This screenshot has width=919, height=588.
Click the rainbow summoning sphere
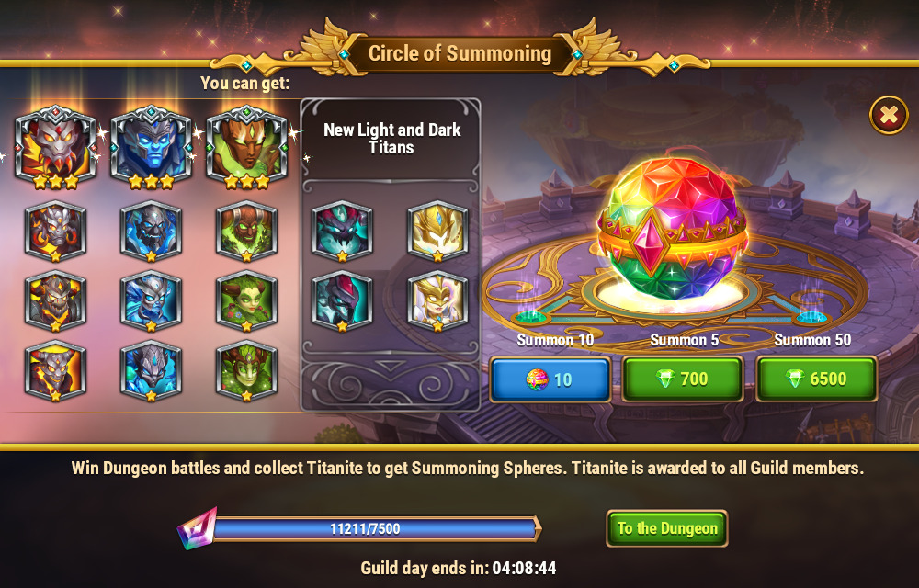coord(673,229)
